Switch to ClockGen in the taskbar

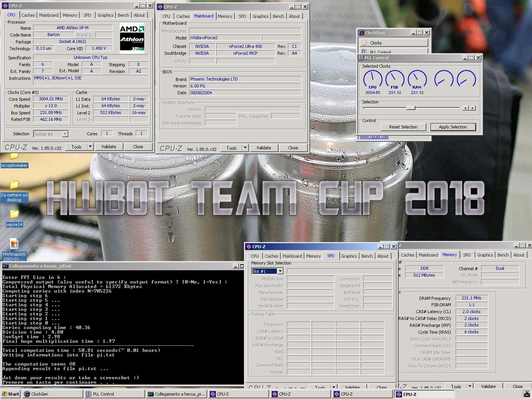click(x=52, y=394)
